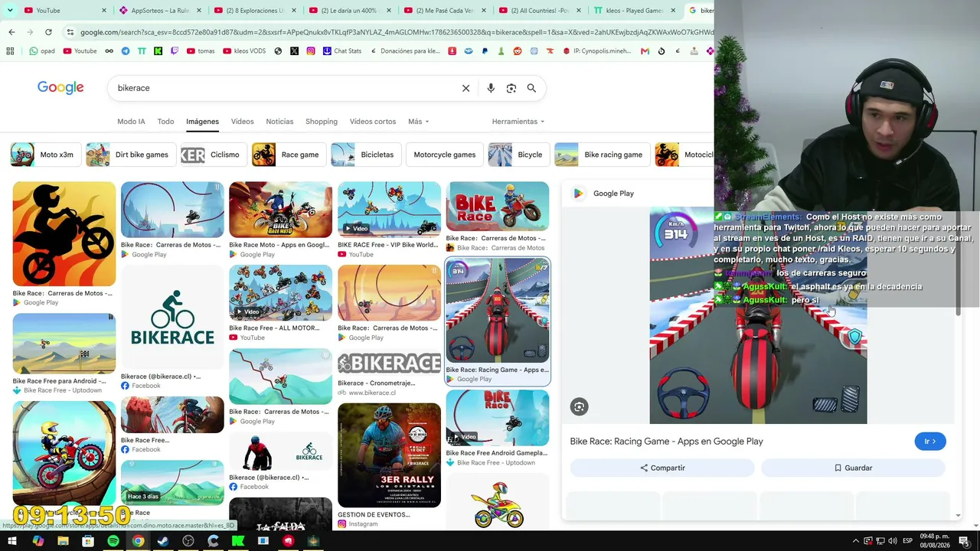
Task: Open the Bikerace Cronometraje bikerace.cl thumbnail
Action: point(389,363)
